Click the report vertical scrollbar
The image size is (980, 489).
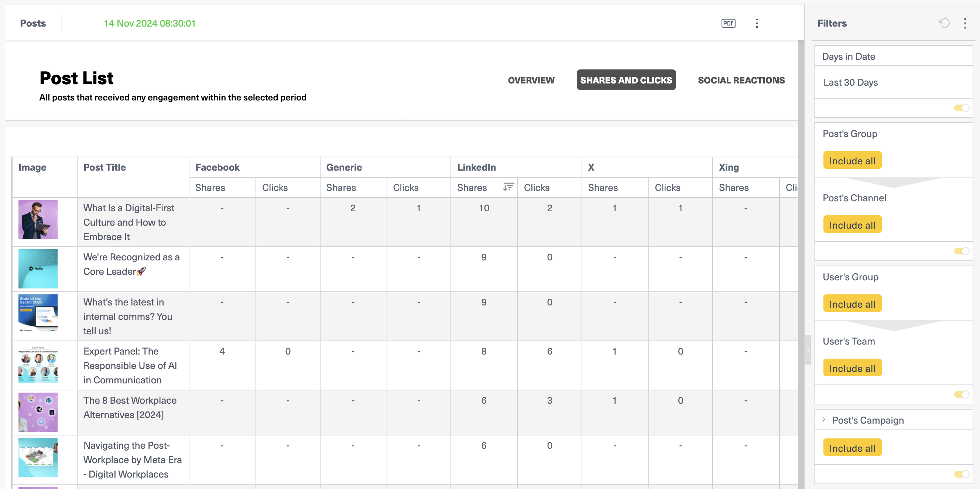pyautogui.click(x=801, y=264)
